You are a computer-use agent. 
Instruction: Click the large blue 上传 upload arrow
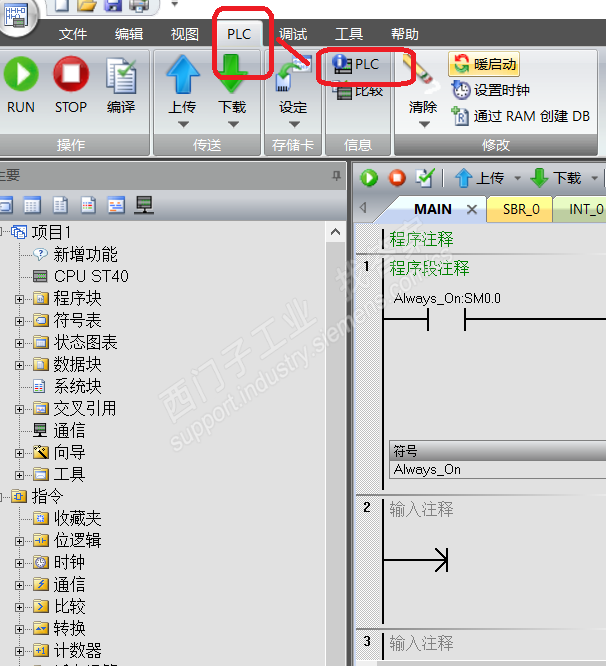[183, 74]
